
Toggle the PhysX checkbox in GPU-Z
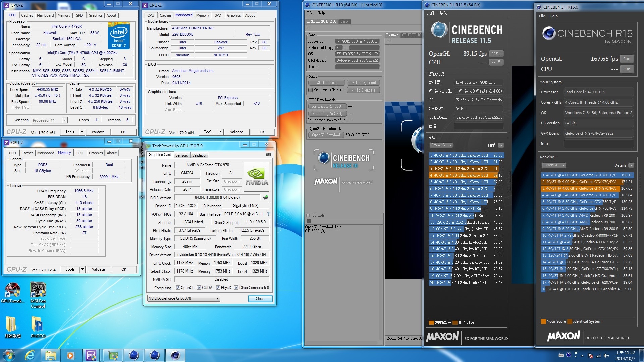click(x=218, y=288)
